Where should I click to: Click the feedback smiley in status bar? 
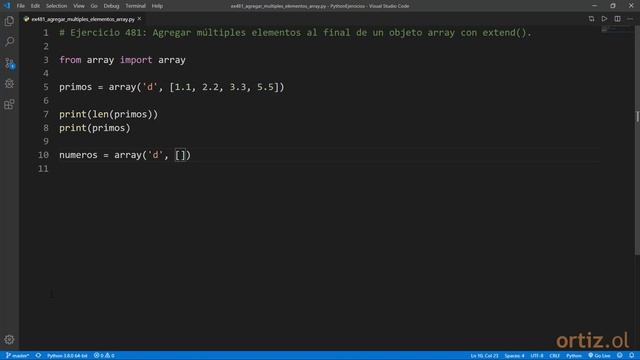coord(620,356)
